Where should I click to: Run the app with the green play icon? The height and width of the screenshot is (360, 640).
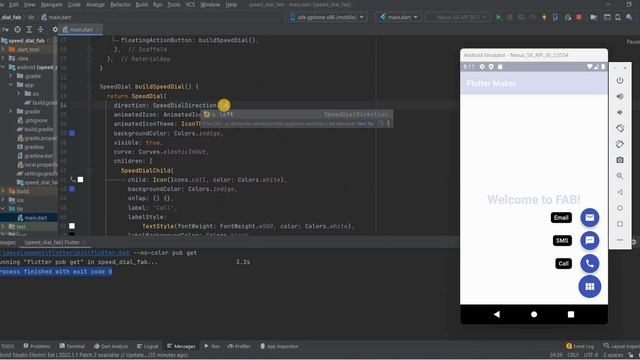click(499, 17)
